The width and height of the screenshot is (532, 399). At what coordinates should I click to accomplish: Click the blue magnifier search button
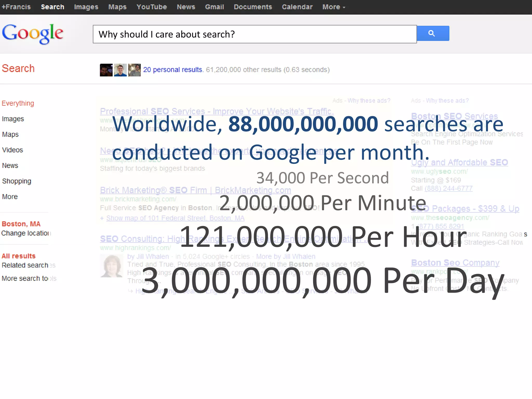pos(433,33)
